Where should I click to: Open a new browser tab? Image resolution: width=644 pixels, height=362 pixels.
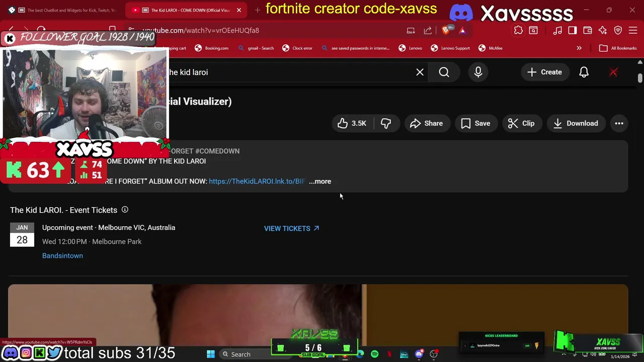(x=257, y=10)
